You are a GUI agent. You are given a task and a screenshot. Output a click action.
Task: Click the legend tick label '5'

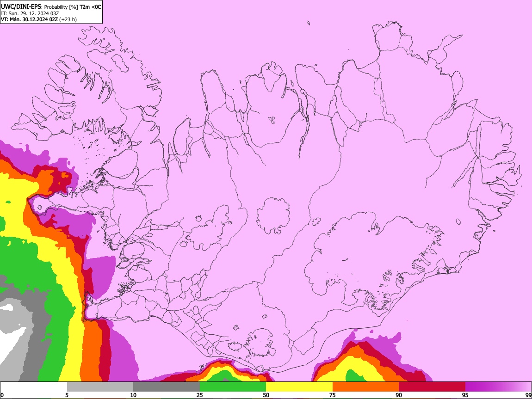click(67, 395)
